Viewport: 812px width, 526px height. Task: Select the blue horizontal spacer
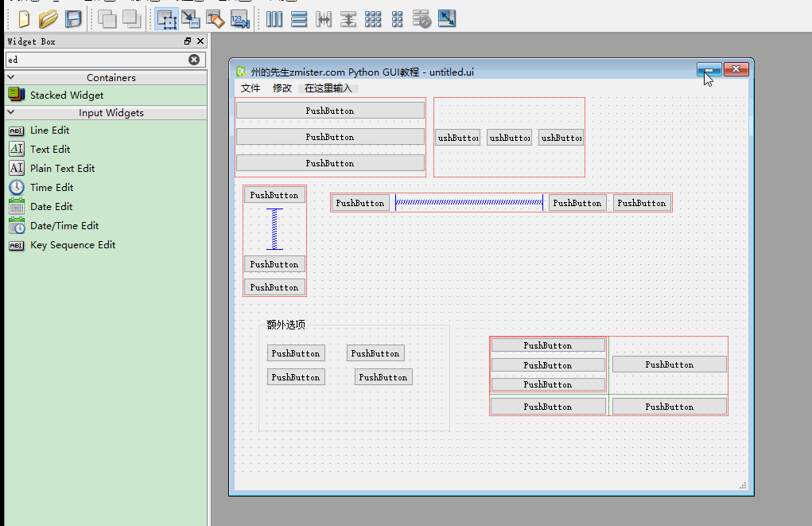pos(469,203)
